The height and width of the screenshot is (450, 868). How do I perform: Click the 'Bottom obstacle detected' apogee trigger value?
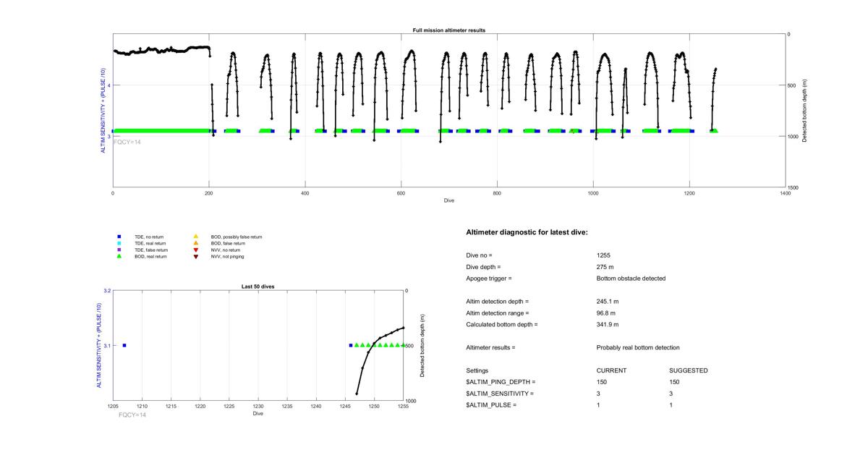pos(631,279)
